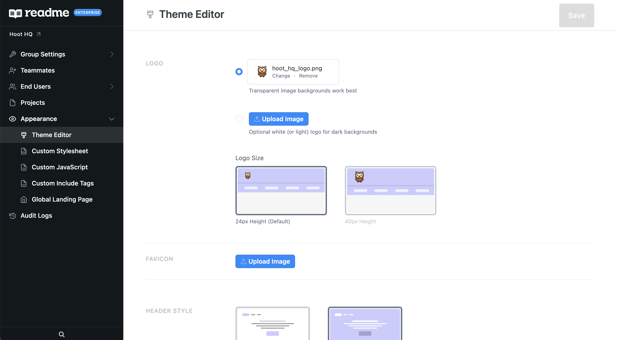
Task: Click the Teammates people icon
Action: point(13,70)
